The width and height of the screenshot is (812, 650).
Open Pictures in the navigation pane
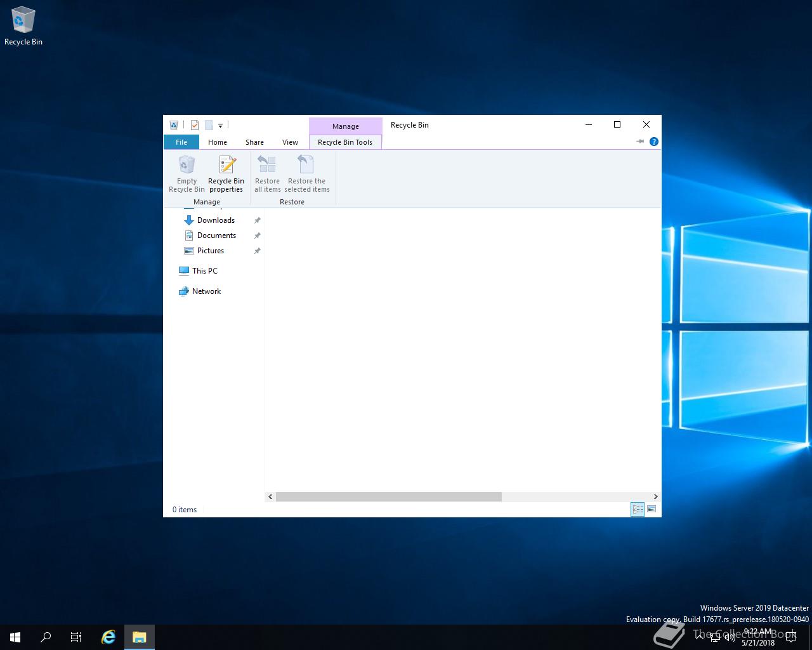point(211,251)
